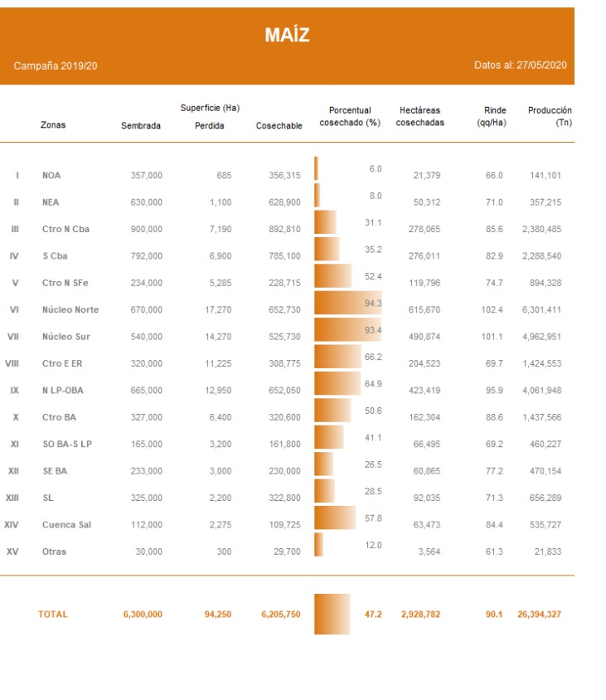This screenshot has width=606, height=700.
Task: Click the Rinde (qq/Ha) column header
Action: 494,117
